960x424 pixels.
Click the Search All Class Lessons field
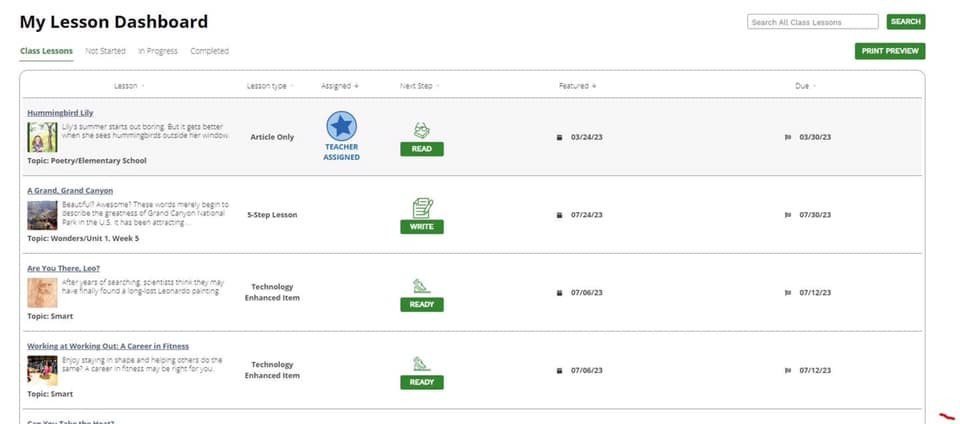pos(812,22)
